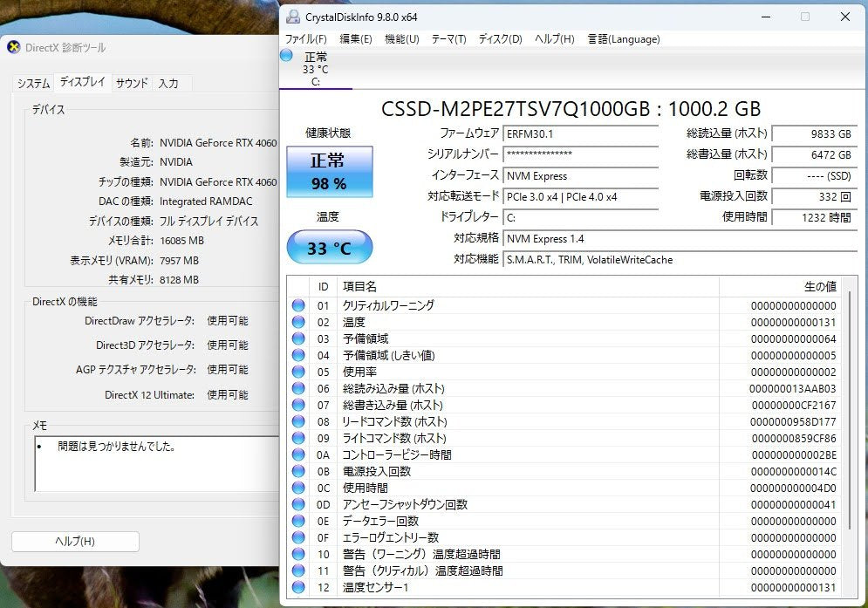Click status orb for ID 09 ライトコマンド数
The image size is (868, 608).
(x=298, y=438)
